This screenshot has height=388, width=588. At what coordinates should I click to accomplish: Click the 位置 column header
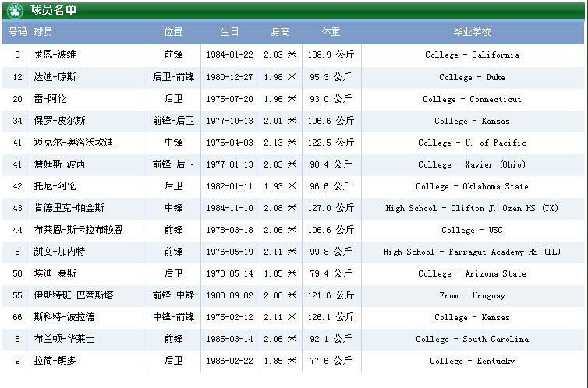(x=173, y=32)
